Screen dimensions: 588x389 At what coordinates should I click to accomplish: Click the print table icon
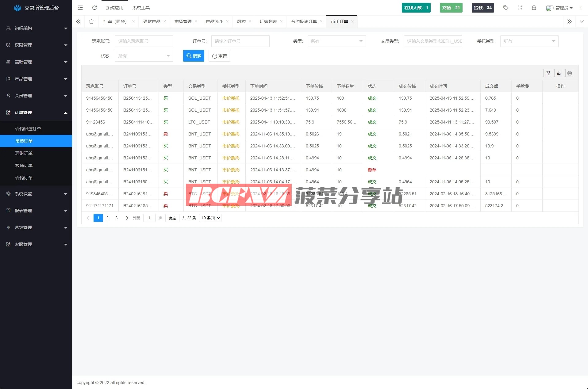pyautogui.click(x=570, y=73)
